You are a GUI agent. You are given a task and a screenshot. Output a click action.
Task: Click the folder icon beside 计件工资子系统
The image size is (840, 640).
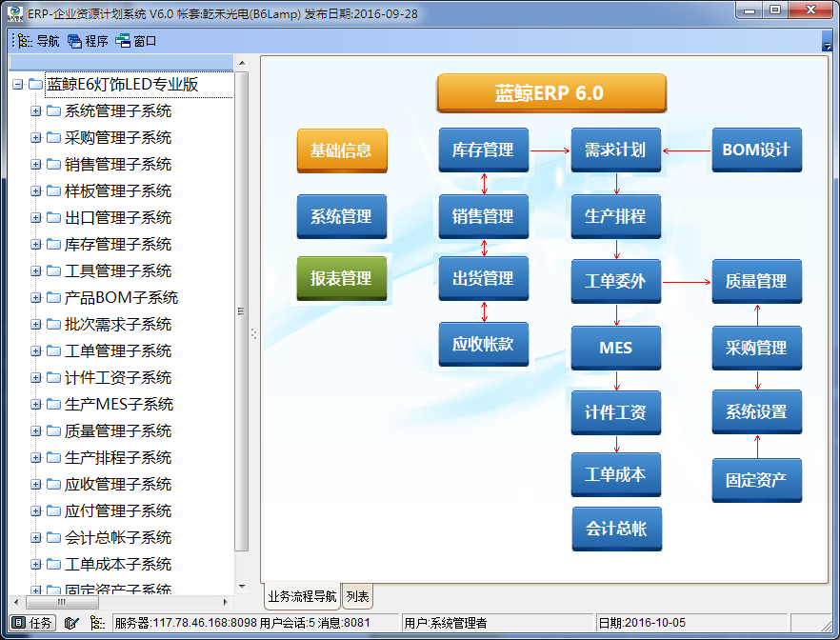(x=53, y=377)
